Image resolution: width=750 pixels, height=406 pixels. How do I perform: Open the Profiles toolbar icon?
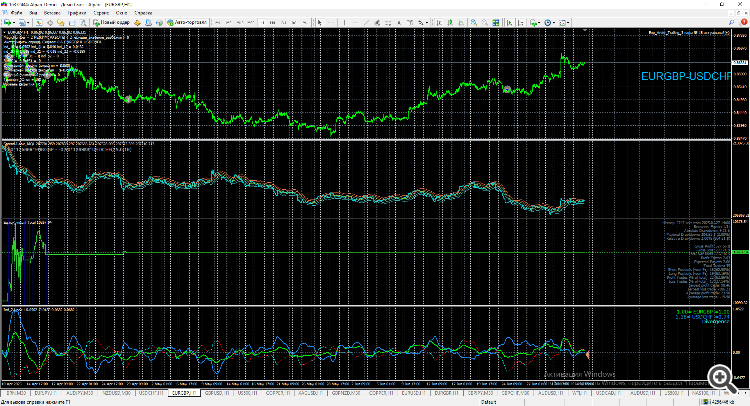[x=23, y=22]
